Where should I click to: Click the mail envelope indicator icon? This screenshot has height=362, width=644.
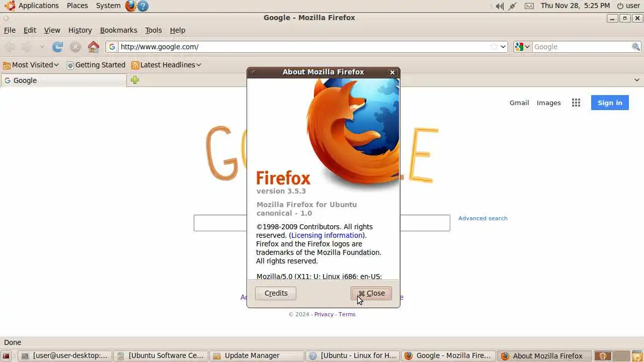coord(529,6)
